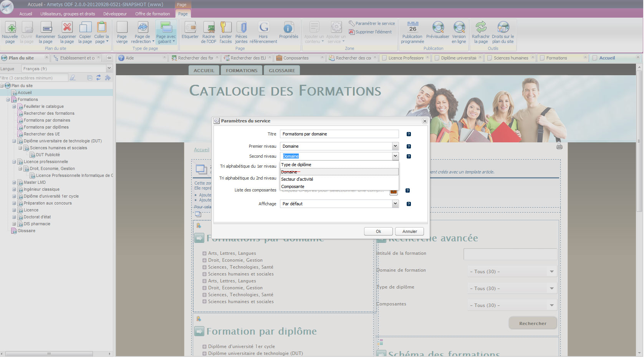The width and height of the screenshot is (644, 358).
Task: Click the FORMATIONS site navigation tab
Action: pyautogui.click(x=242, y=71)
